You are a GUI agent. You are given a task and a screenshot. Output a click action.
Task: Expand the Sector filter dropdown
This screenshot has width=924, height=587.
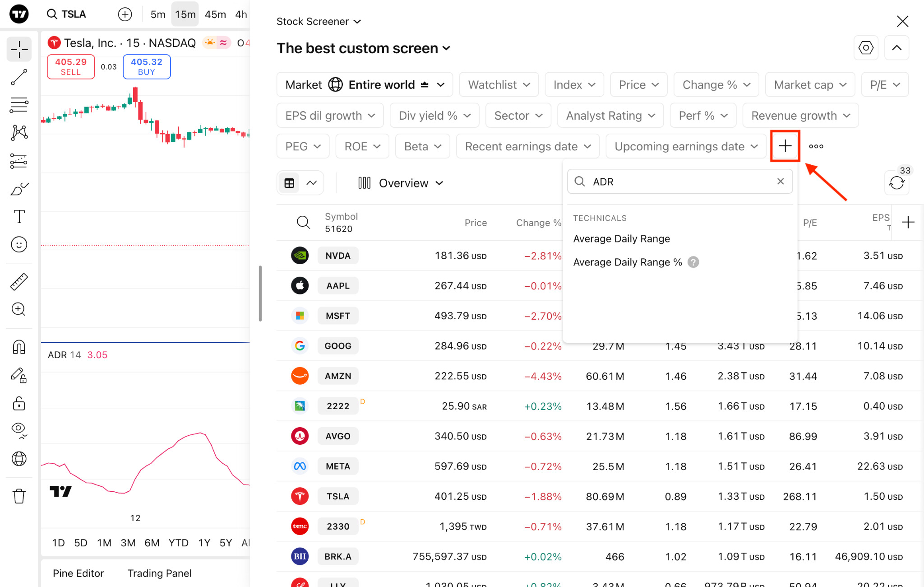point(518,116)
